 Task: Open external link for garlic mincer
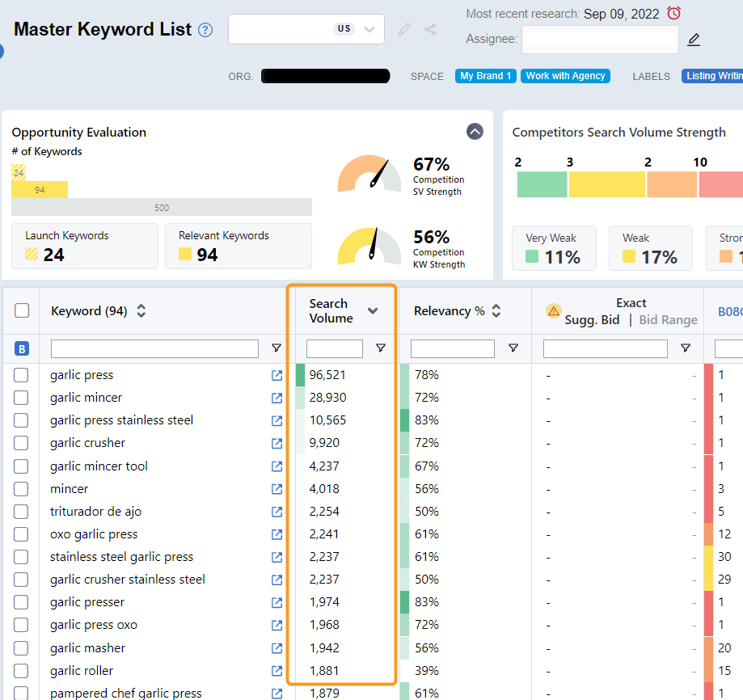coord(277,398)
